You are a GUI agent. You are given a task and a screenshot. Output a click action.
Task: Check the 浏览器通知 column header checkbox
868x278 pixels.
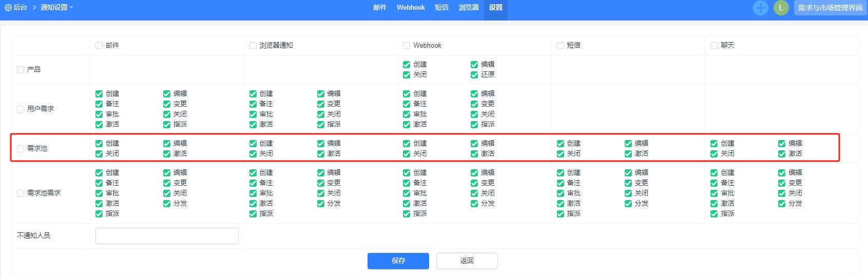point(253,46)
